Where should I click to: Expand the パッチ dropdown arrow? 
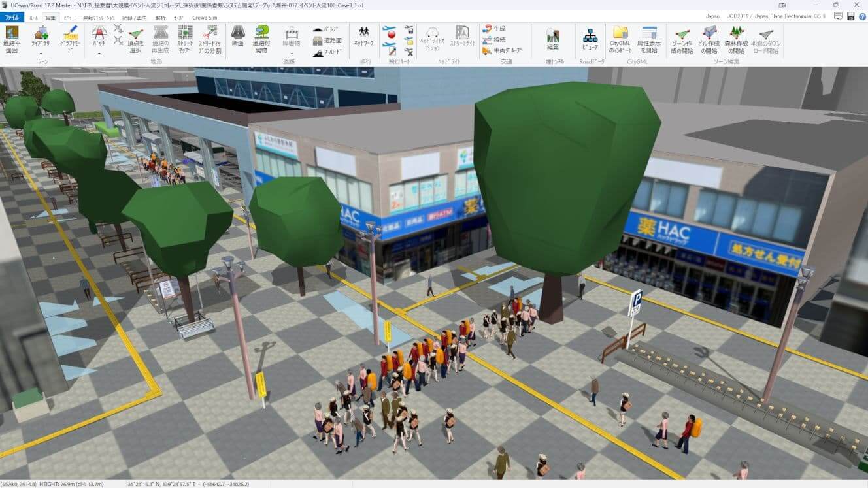click(99, 54)
